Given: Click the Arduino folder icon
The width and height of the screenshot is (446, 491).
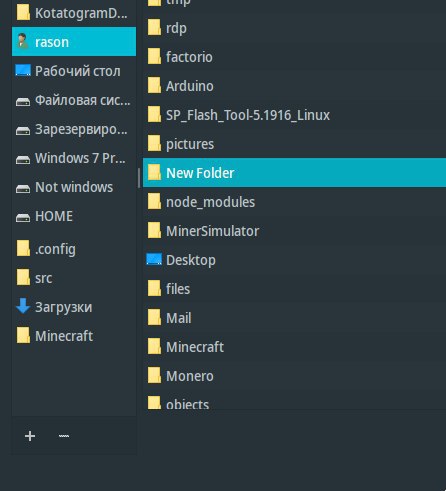Looking at the screenshot, I should click(x=154, y=85).
